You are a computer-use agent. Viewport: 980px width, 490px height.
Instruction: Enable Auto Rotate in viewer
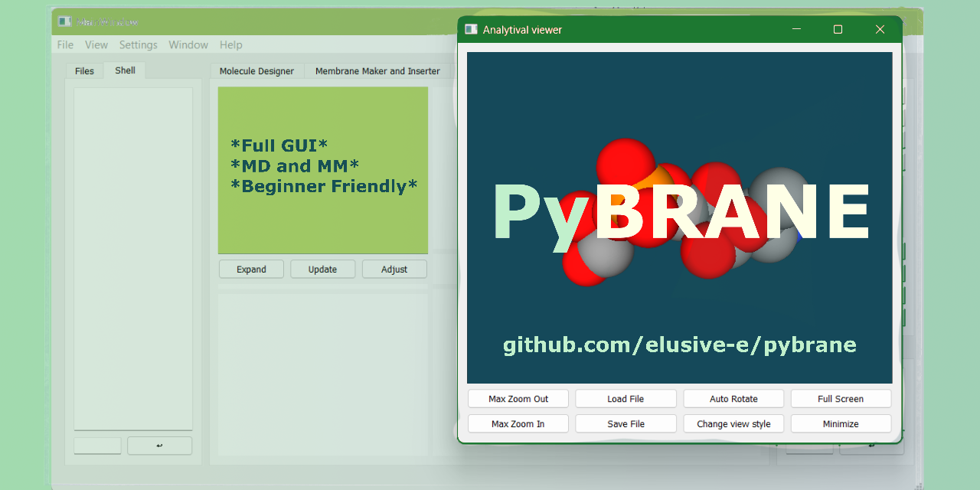click(x=733, y=399)
